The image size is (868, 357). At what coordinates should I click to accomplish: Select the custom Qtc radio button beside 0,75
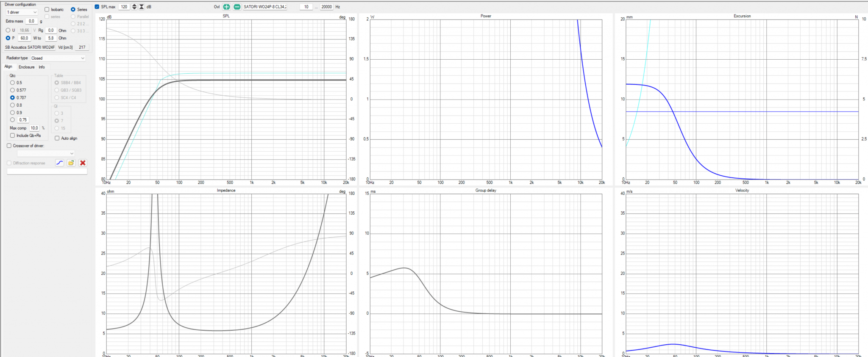(x=12, y=120)
